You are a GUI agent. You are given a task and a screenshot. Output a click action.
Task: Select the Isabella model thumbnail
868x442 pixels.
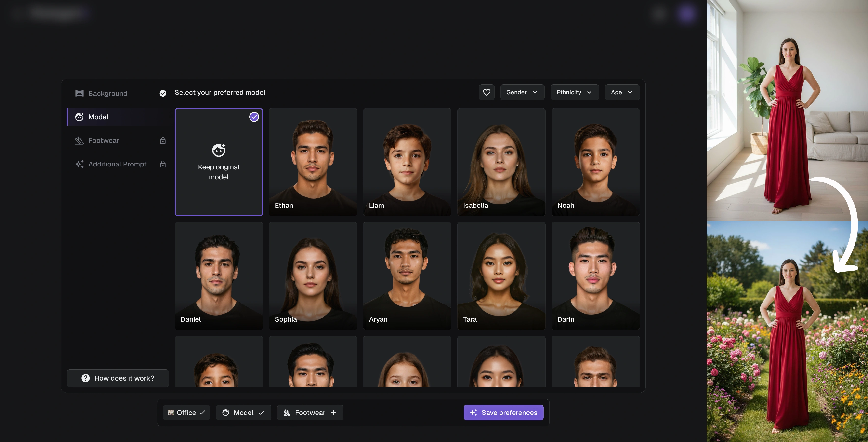pos(501,162)
